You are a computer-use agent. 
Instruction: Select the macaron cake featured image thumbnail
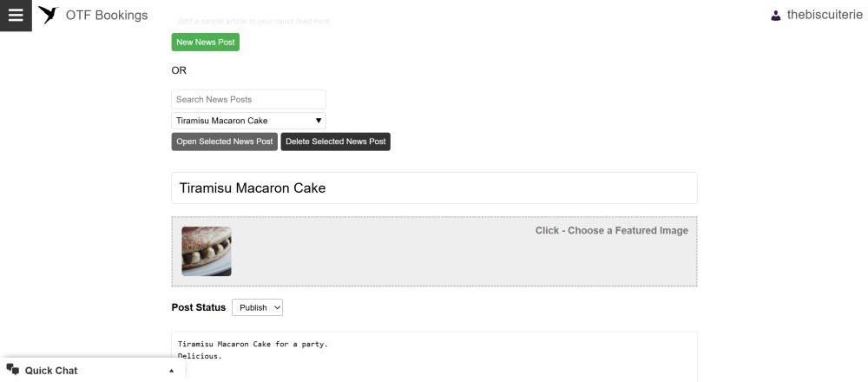[207, 252]
